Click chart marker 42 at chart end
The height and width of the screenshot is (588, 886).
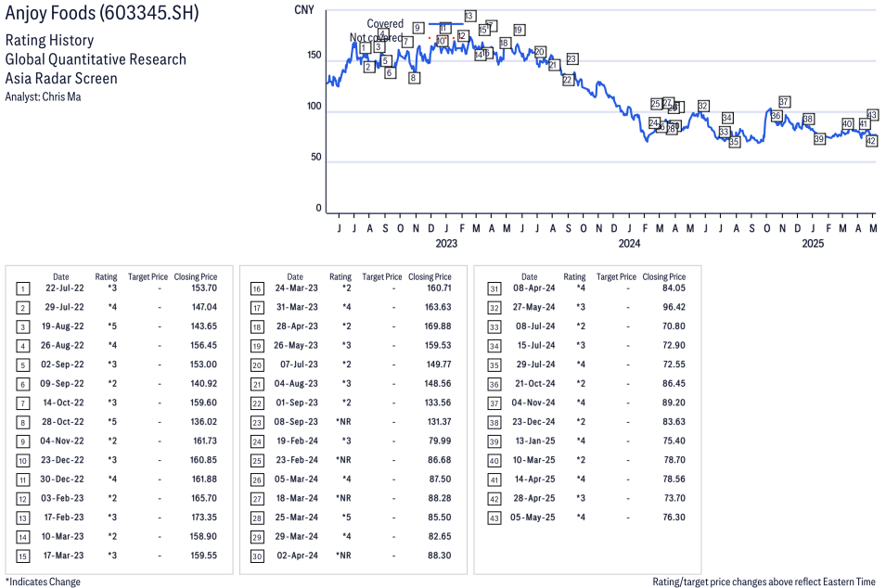[871, 141]
